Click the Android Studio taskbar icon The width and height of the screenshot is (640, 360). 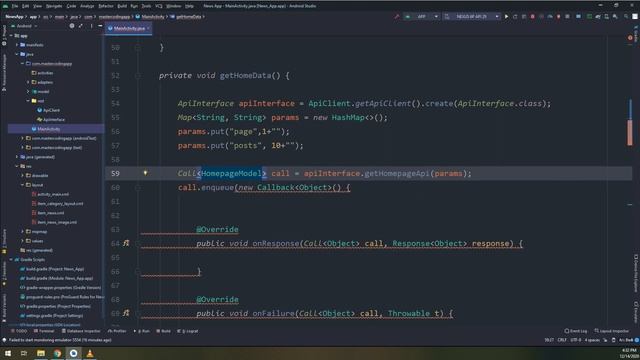[73, 353]
